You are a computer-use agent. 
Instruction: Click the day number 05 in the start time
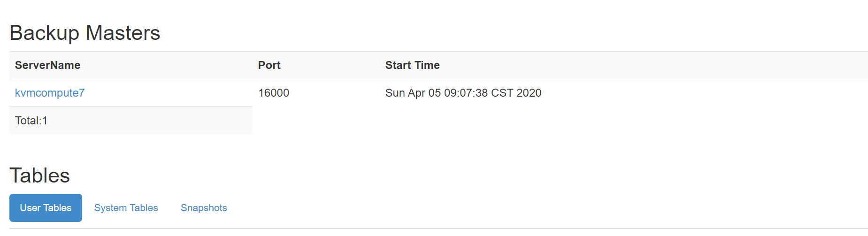tap(435, 93)
